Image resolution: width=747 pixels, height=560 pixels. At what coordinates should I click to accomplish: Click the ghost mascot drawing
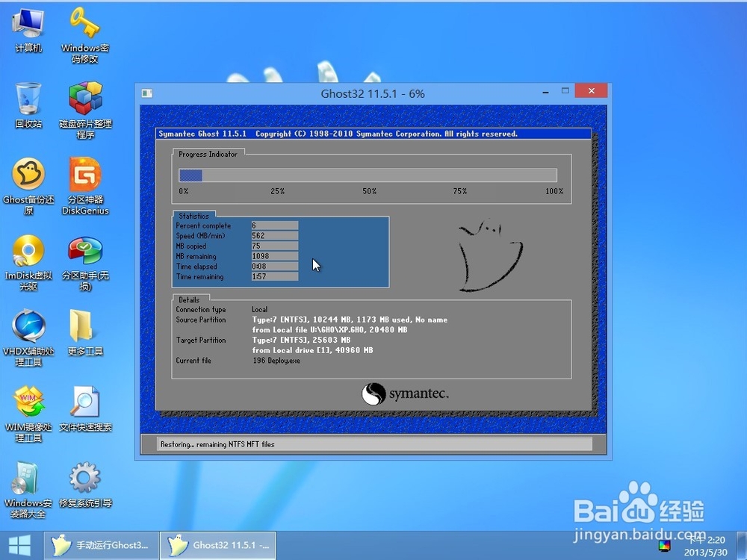tap(489, 255)
